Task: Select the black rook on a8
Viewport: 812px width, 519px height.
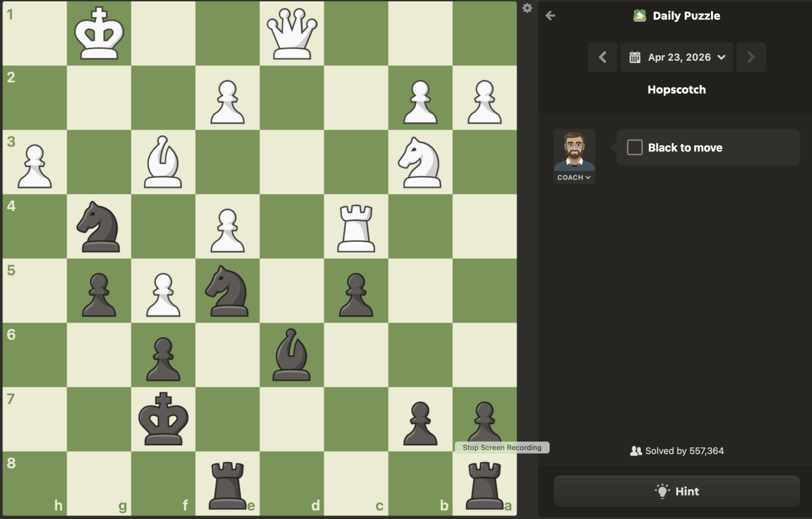Action: (x=485, y=485)
